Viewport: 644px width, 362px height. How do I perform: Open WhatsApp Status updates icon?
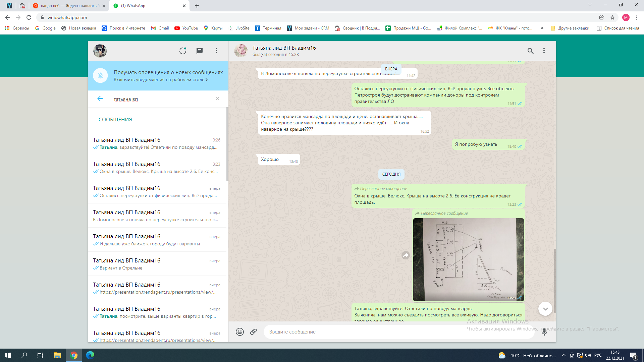pyautogui.click(x=183, y=51)
